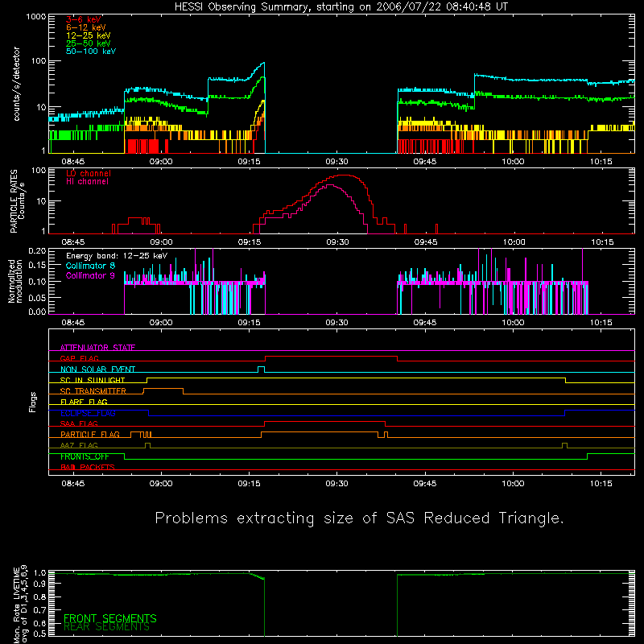Click the 08:45 tick under the counts plot

[73, 162]
